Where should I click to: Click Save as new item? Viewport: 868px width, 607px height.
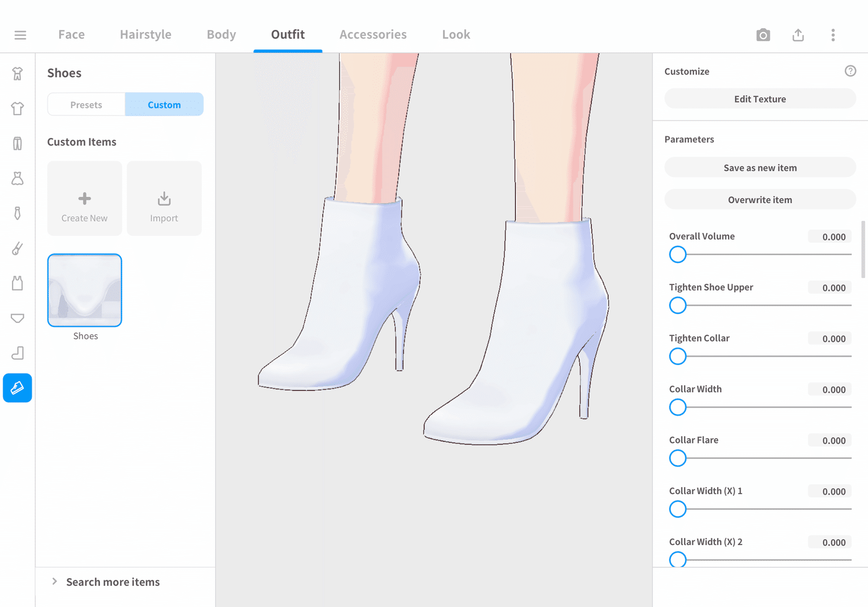pos(760,168)
